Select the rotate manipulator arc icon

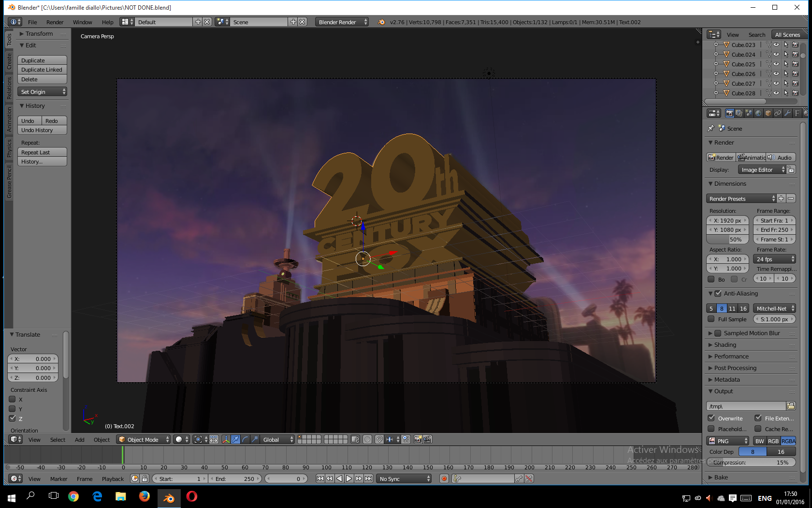(x=245, y=439)
